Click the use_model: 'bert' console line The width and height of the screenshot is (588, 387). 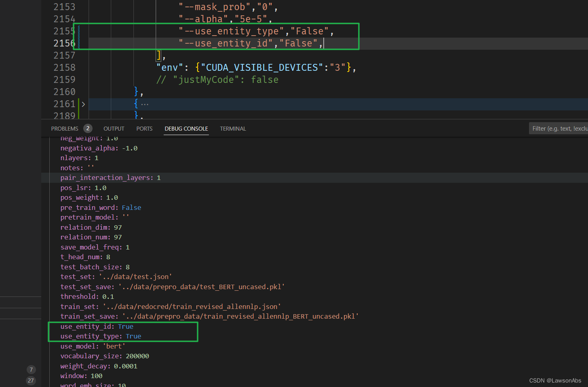click(x=93, y=346)
